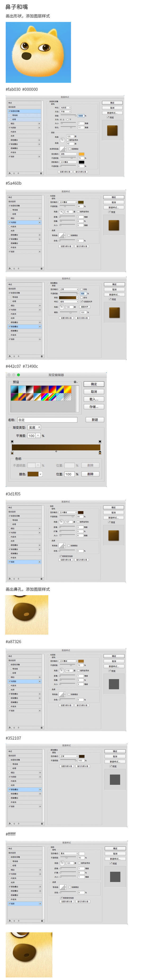Viewport: 142px width, 980px height.
Task: Open the gear menu beside the 预设 gradient presets
Action: [75, 381]
